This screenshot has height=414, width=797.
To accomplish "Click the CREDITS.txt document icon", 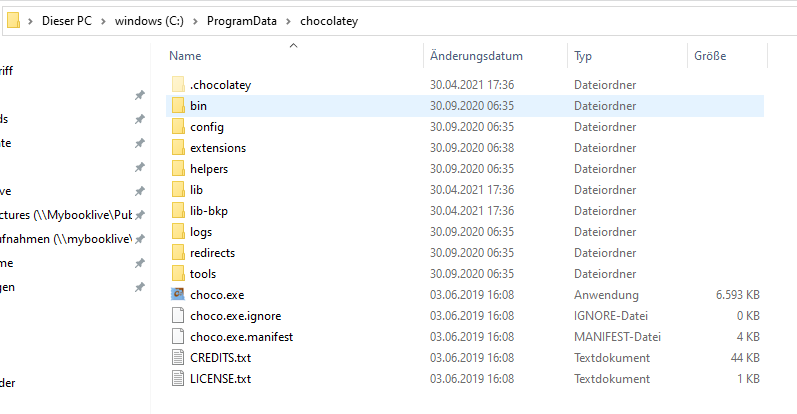I will 178,358.
